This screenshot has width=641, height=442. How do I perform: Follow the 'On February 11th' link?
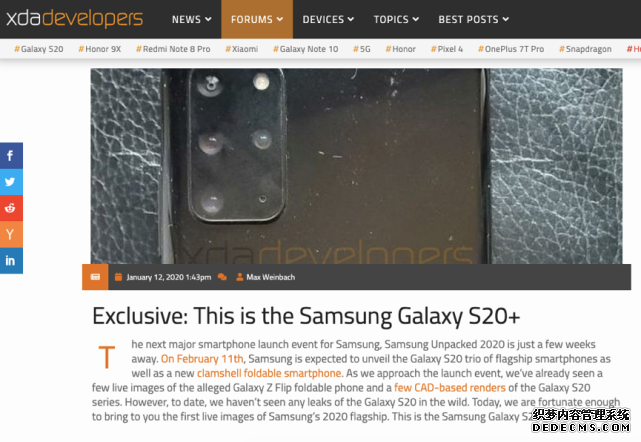pos(202,359)
